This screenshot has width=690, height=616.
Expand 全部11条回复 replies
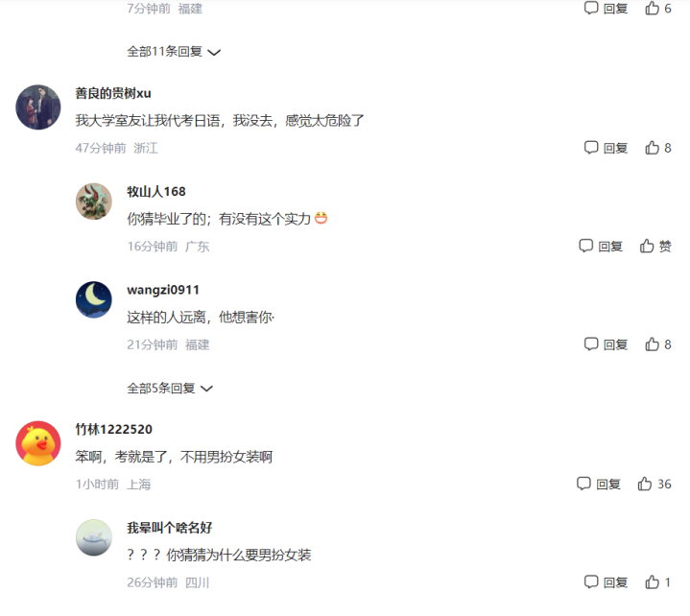[x=174, y=52]
